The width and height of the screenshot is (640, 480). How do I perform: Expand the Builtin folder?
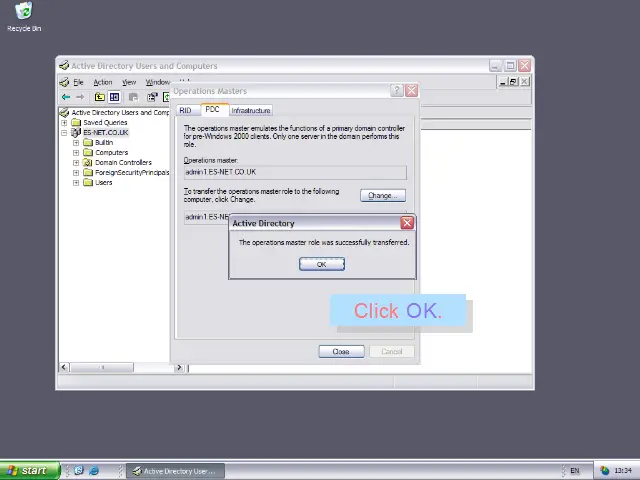pyautogui.click(x=76, y=142)
